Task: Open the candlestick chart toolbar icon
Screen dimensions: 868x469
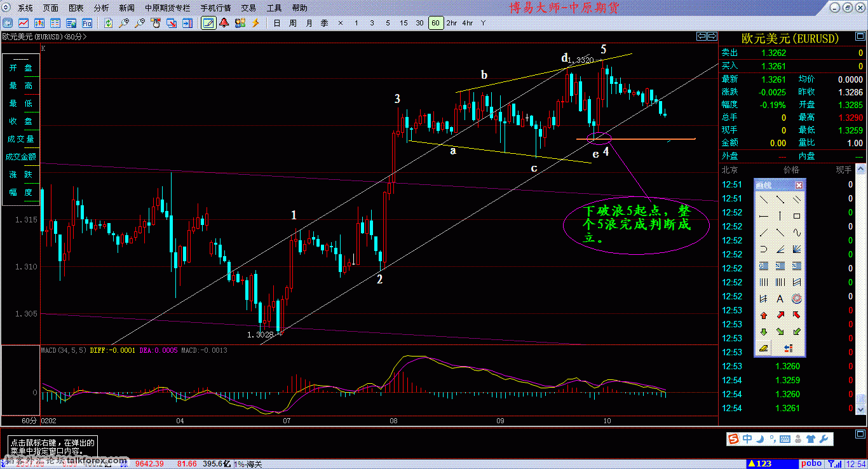Action: 39,23
